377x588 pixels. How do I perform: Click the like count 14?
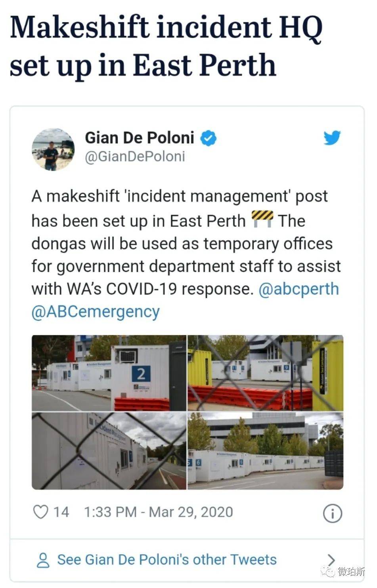pyautogui.click(x=61, y=512)
